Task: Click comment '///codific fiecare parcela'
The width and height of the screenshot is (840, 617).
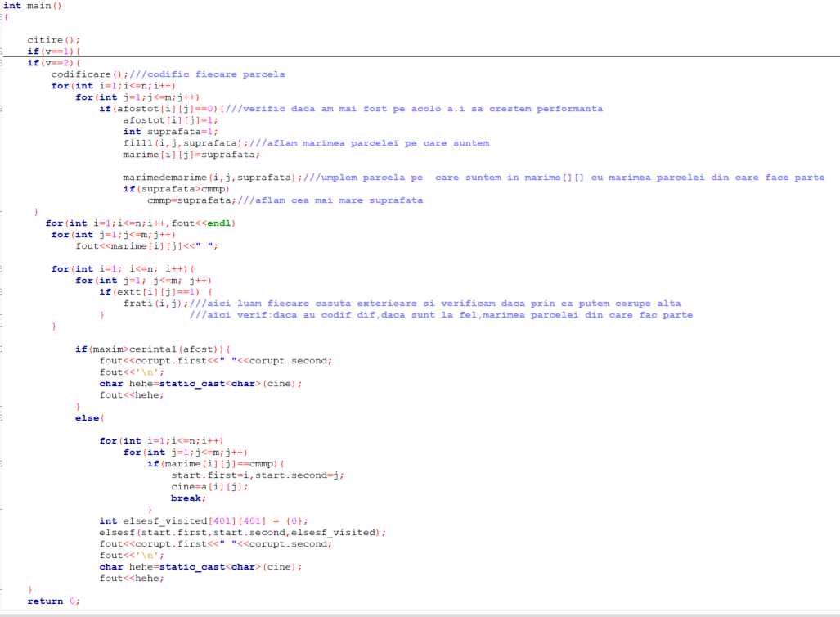Action: 207,74
